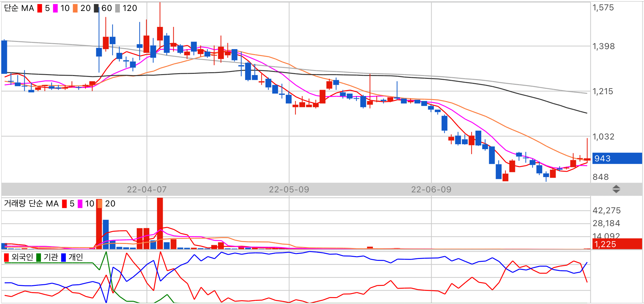Click the 거래량 단순 MA volume label
Screen dimensions: 644x304
point(31,204)
